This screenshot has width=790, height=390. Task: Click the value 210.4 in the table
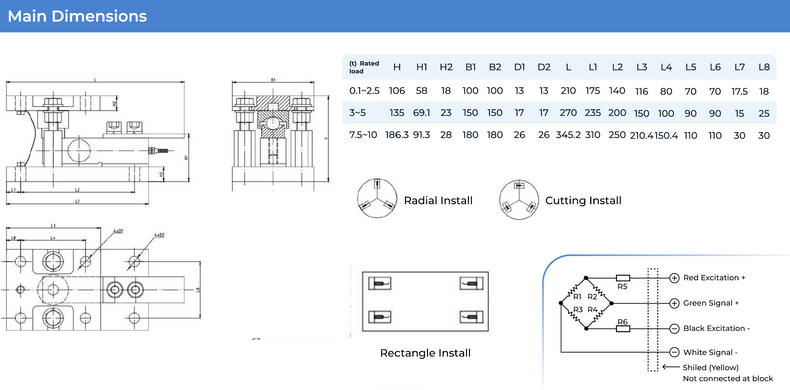click(x=641, y=136)
